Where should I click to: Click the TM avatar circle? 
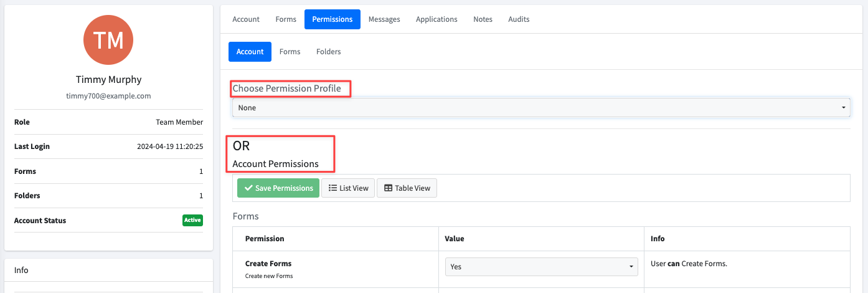[x=108, y=40]
